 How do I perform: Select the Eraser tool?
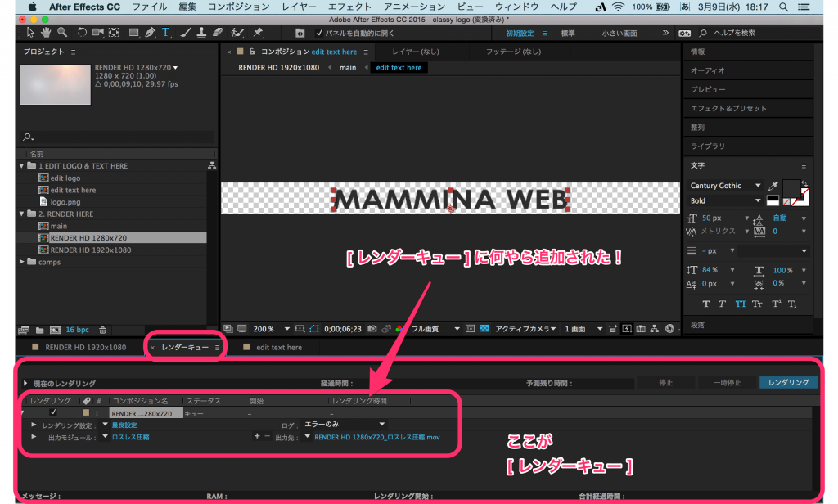pos(218,33)
